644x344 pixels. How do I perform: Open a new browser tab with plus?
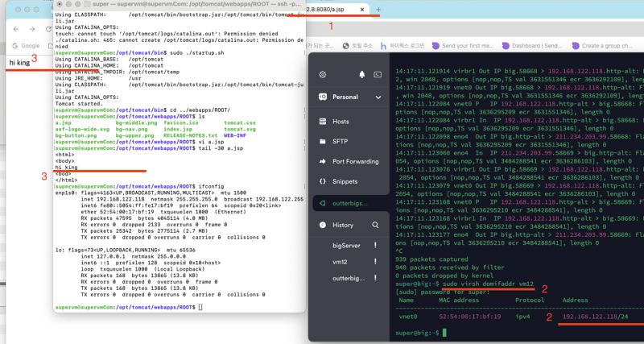coord(378,10)
